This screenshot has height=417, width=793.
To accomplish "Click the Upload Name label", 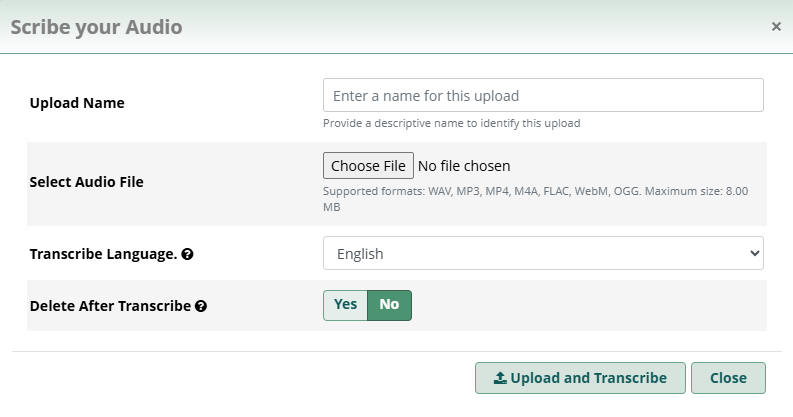I will (x=77, y=103).
